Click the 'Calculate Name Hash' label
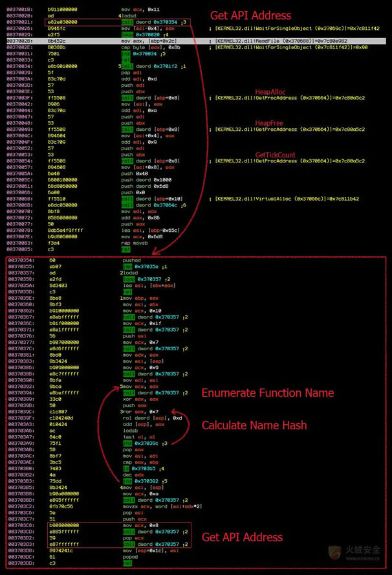The image size is (392, 575). (254, 425)
